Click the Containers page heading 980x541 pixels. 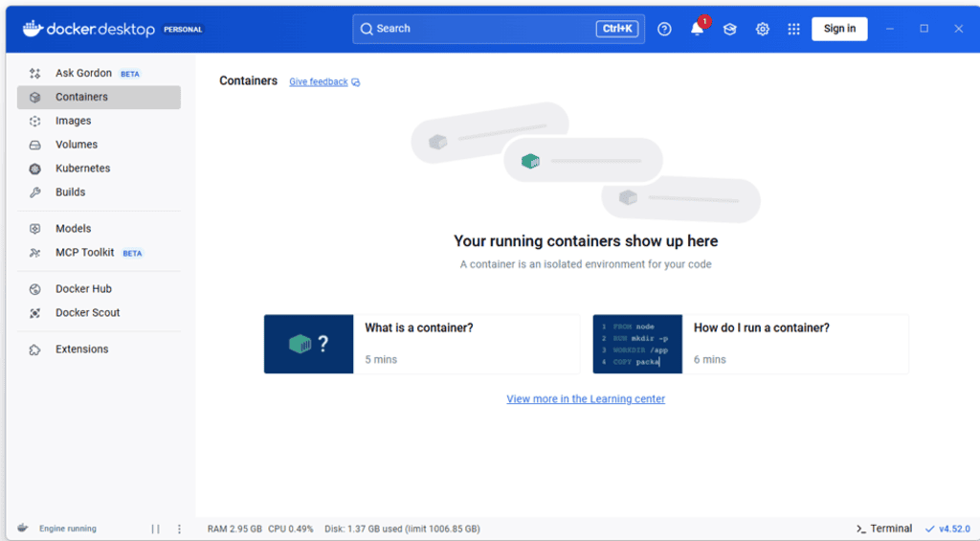(248, 80)
